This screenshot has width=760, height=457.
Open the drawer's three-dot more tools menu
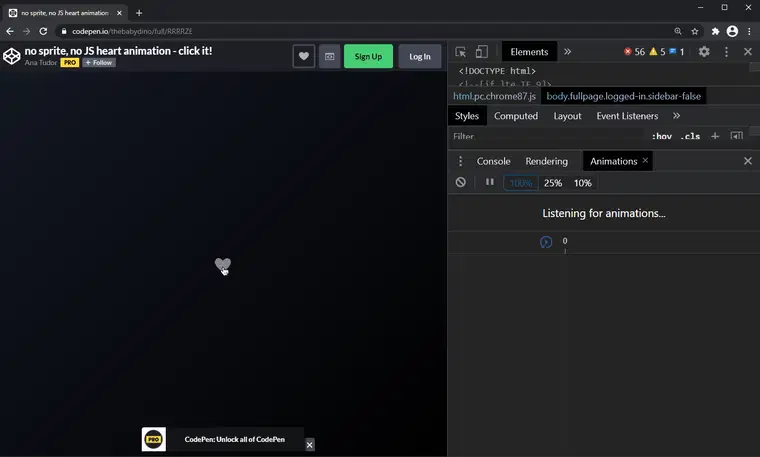click(x=461, y=161)
